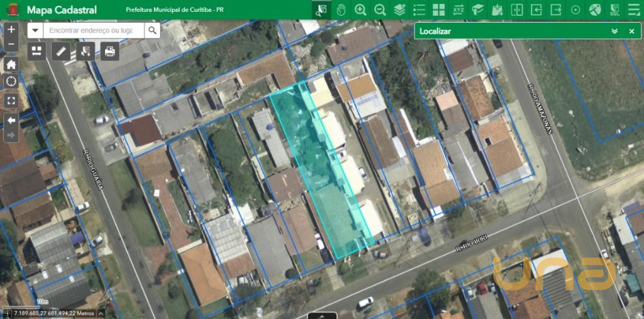Open the search source dropdown arrow
Screen dimensions: 644x319
(x=35, y=30)
